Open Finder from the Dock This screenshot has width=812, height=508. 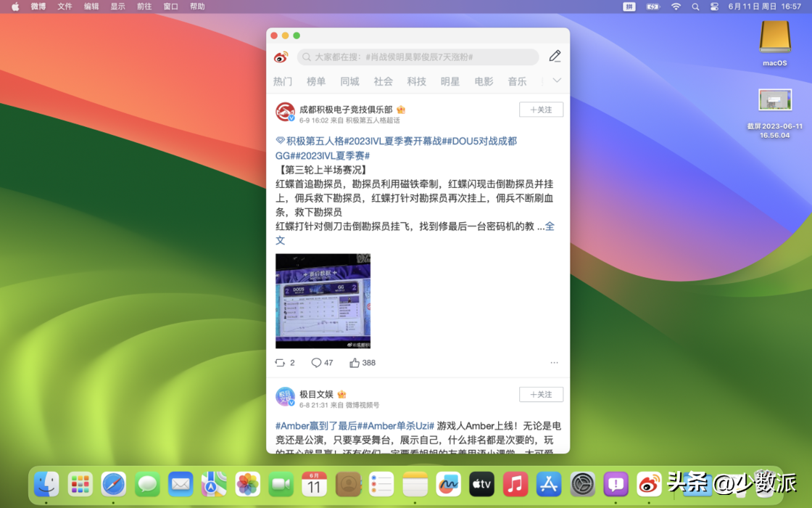tap(46, 484)
